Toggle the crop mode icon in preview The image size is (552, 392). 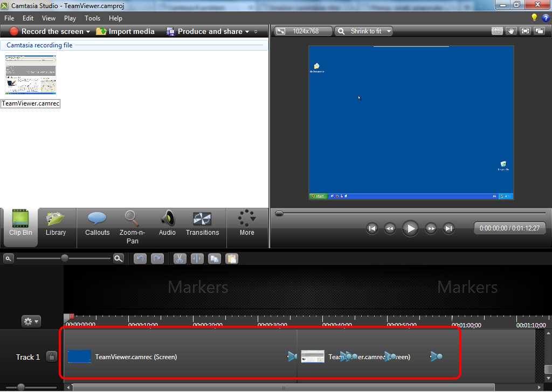click(496, 31)
